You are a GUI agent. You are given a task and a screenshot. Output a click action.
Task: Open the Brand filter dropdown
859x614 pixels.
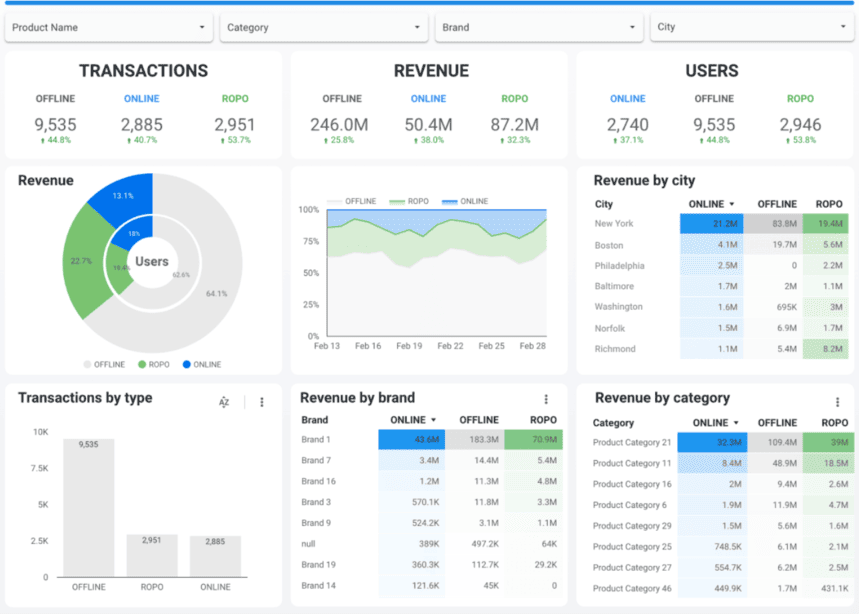coord(539,27)
